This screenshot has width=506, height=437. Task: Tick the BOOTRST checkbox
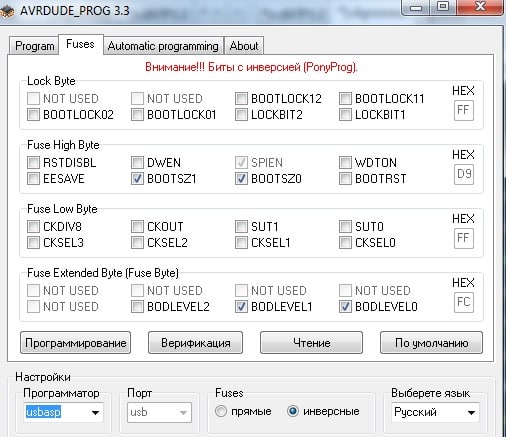(x=345, y=179)
